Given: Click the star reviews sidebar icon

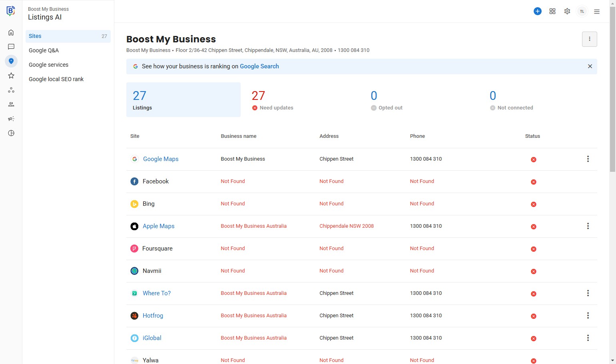Looking at the screenshot, I should tap(11, 76).
